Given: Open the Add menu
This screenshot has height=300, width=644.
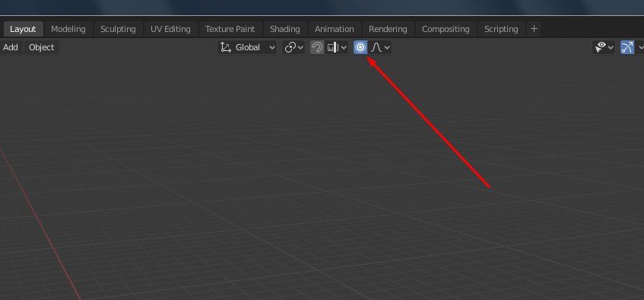Looking at the screenshot, I should 11,47.
